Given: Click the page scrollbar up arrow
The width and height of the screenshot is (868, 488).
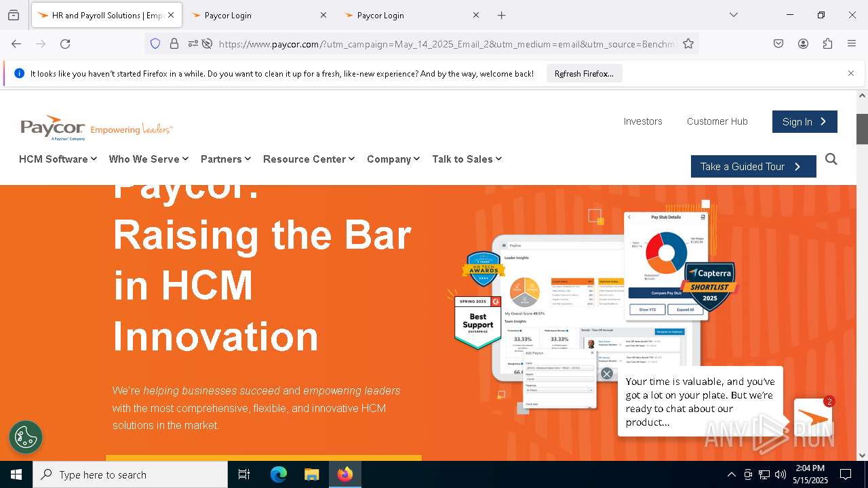Looking at the screenshot, I should point(862,96).
